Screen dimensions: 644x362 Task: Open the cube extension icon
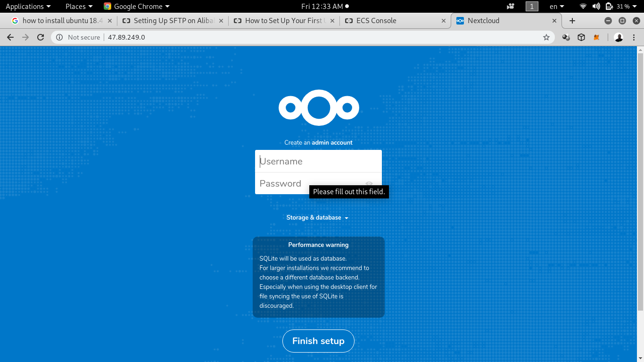click(581, 37)
